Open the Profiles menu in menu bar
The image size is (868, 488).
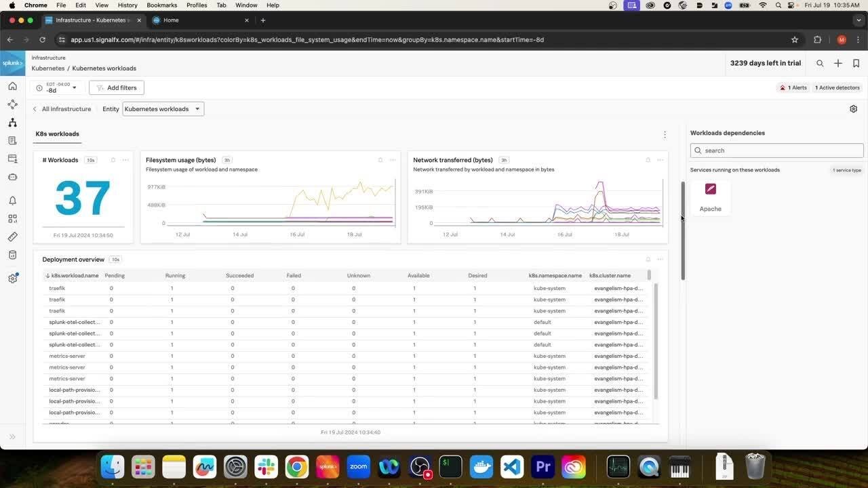point(197,5)
